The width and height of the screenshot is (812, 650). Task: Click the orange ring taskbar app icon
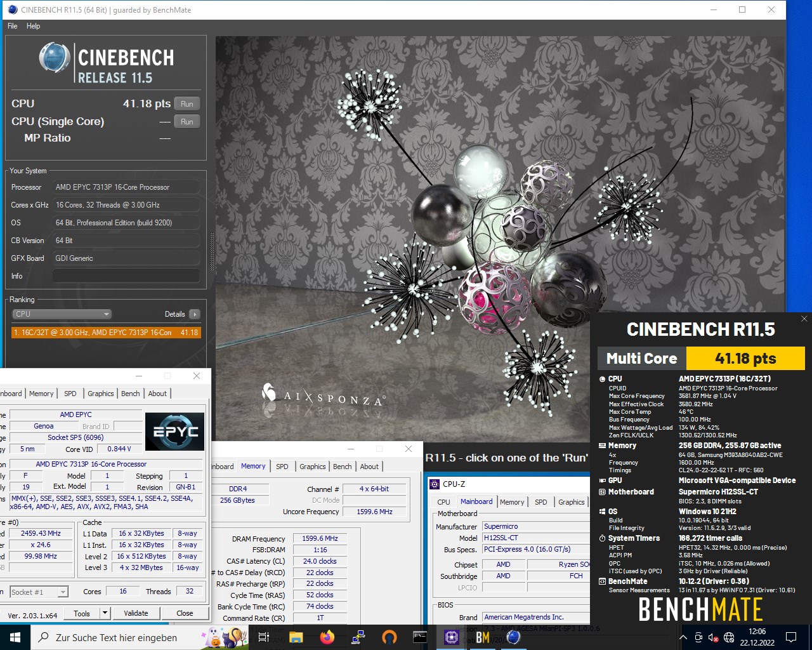390,637
